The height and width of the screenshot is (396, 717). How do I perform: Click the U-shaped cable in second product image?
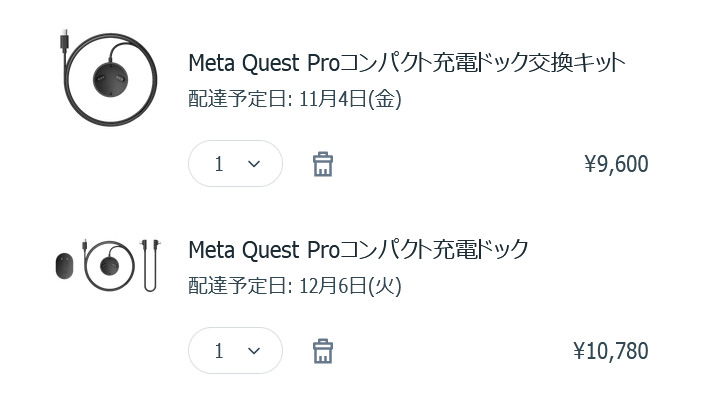pos(150,265)
